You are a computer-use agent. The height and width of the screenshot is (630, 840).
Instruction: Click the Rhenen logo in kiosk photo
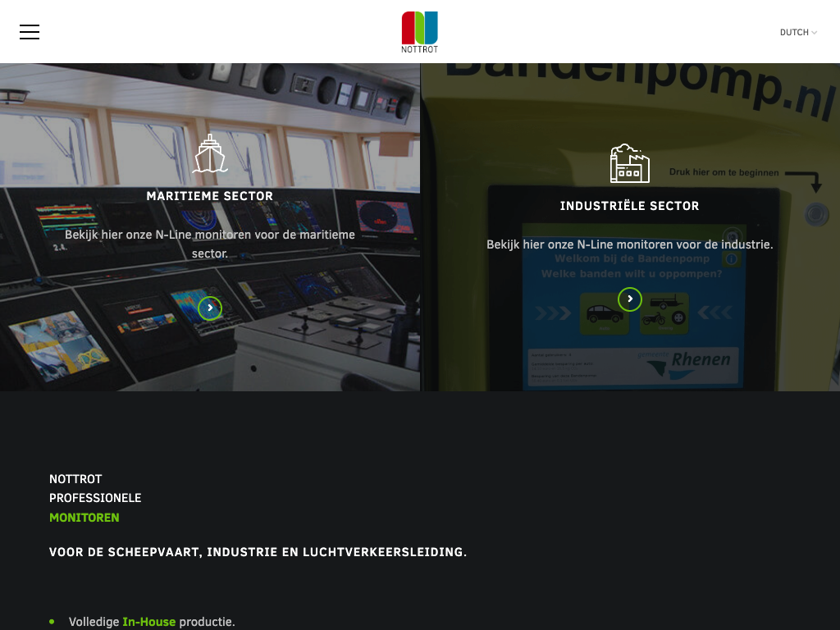[x=693, y=362]
